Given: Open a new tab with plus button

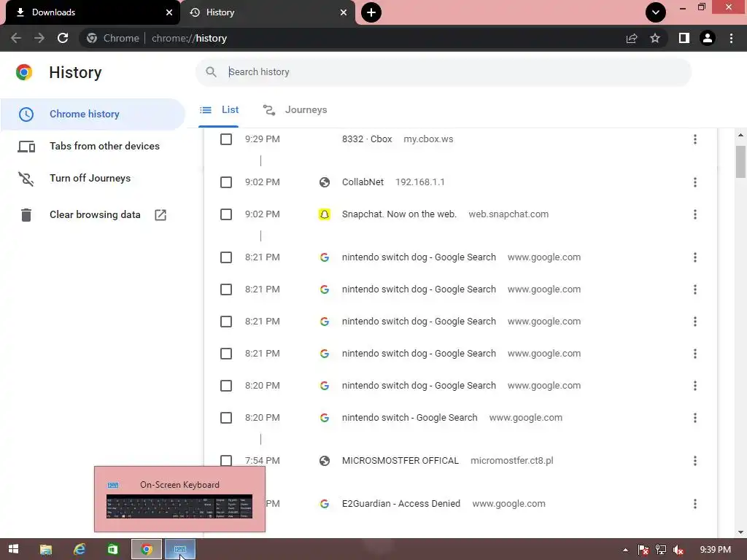Looking at the screenshot, I should tap(371, 12).
